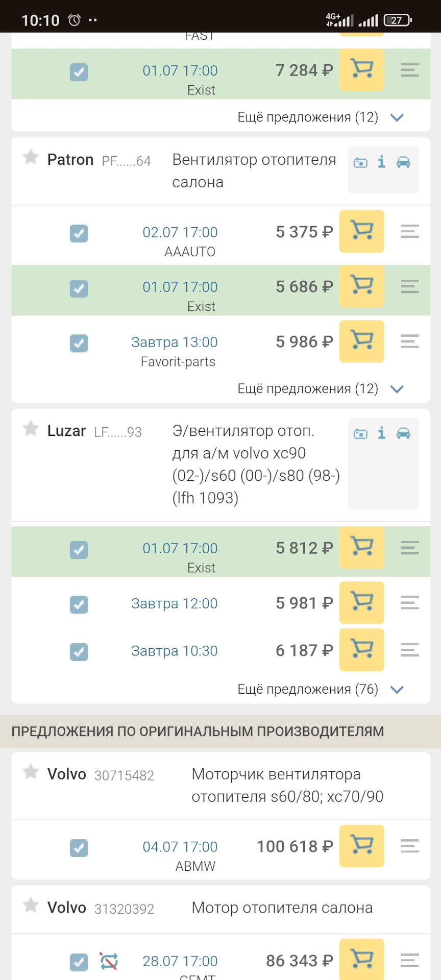Toggle checkbox for 04.07 17:00 ABMW offer

[x=79, y=848]
